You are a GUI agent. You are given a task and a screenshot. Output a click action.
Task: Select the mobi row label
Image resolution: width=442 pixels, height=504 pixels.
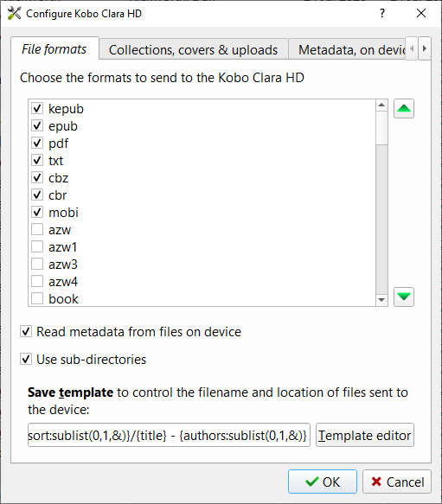point(63,213)
